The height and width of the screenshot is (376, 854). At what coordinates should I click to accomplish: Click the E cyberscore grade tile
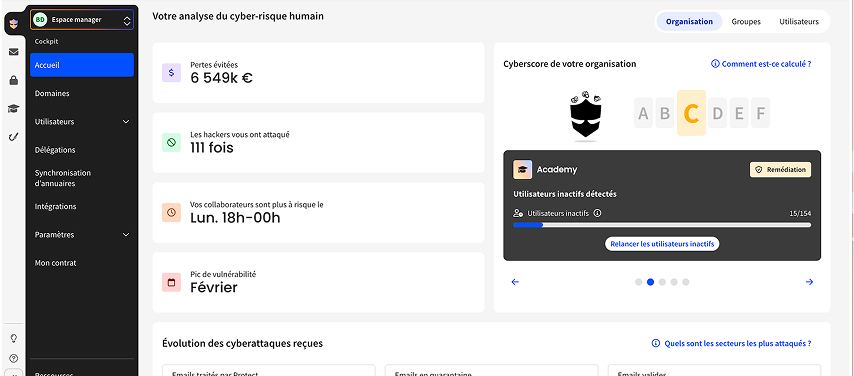739,113
